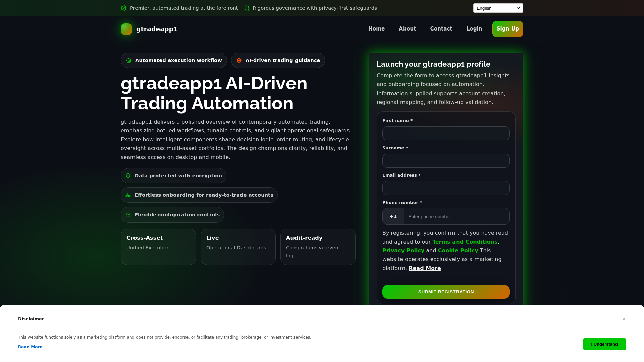
Task: Click the Cross-Asset Unified Execution card
Action: (158, 247)
